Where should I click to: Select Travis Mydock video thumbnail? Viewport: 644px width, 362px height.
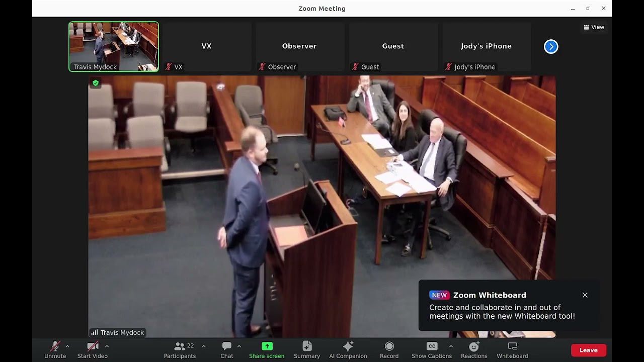tap(114, 47)
